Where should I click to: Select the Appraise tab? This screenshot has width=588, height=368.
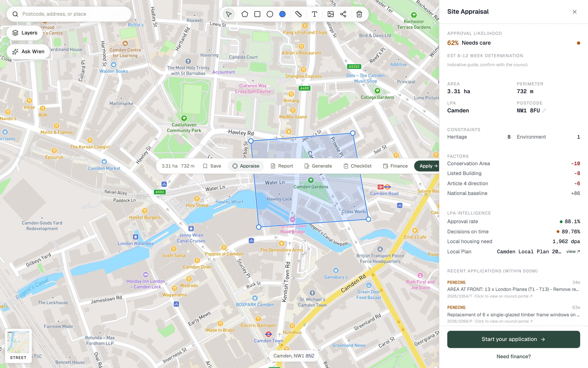pyautogui.click(x=246, y=166)
